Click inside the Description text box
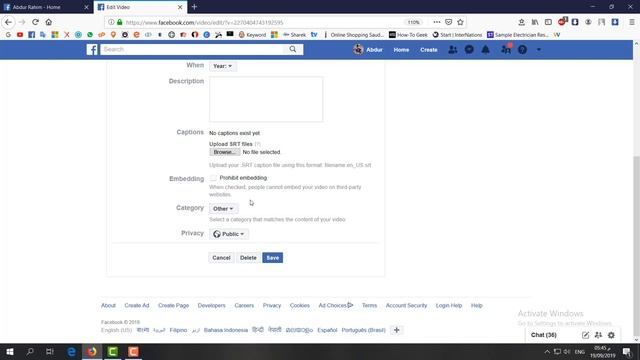Image resolution: width=640 pixels, height=360 pixels. coord(266,99)
